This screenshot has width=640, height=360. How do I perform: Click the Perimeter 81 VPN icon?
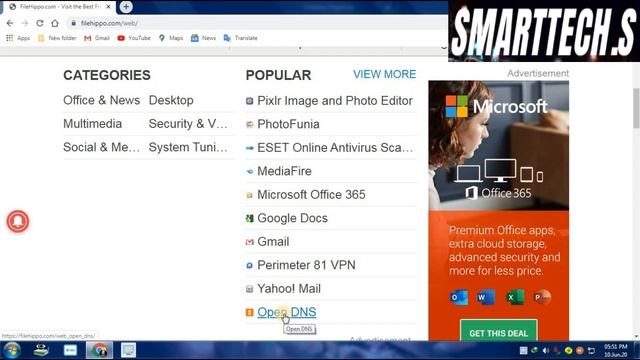[249, 266]
